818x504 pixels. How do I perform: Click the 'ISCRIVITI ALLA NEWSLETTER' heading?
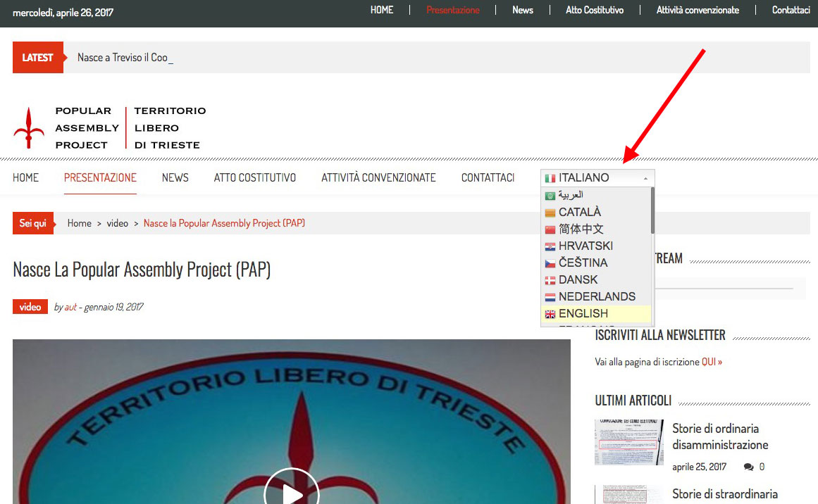point(660,335)
